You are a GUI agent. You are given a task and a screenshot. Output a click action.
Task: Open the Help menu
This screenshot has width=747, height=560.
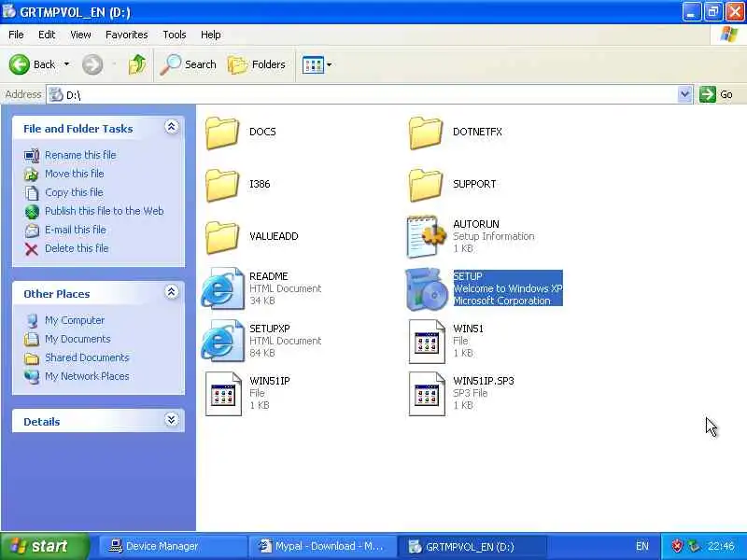[x=211, y=35]
